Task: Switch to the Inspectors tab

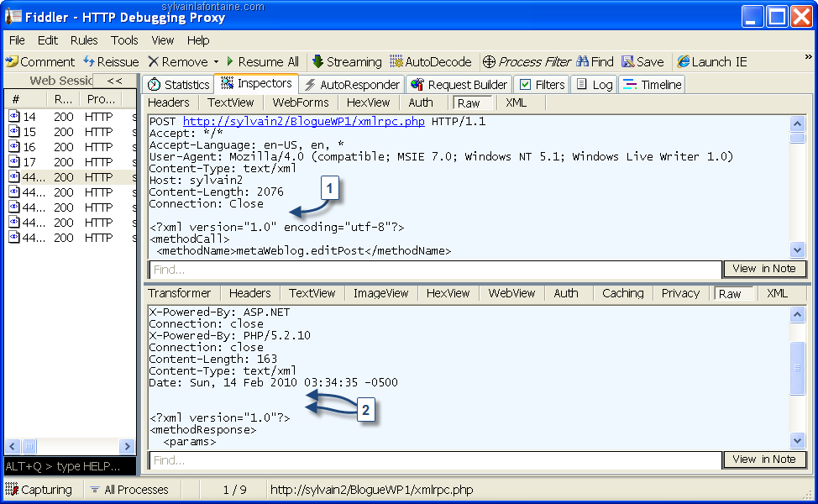Action: (256, 83)
